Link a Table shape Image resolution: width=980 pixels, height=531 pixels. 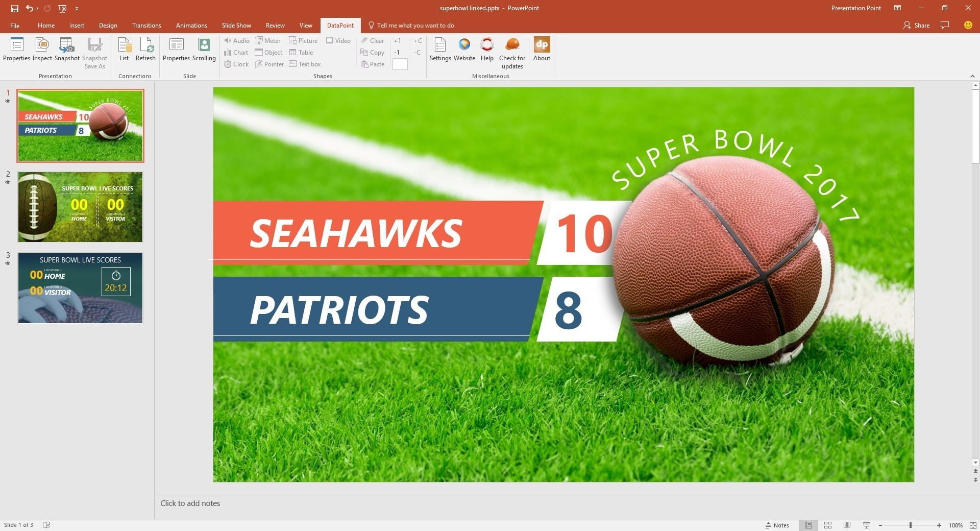[301, 53]
